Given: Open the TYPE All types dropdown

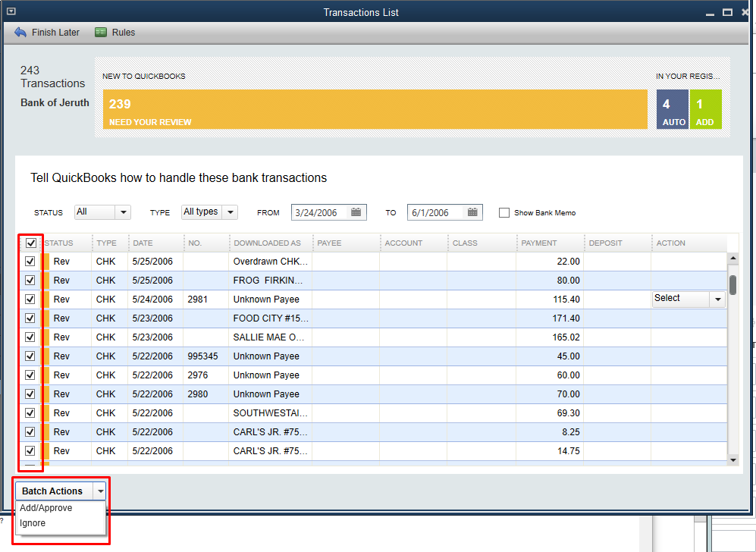Looking at the screenshot, I should click(x=210, y=212).
